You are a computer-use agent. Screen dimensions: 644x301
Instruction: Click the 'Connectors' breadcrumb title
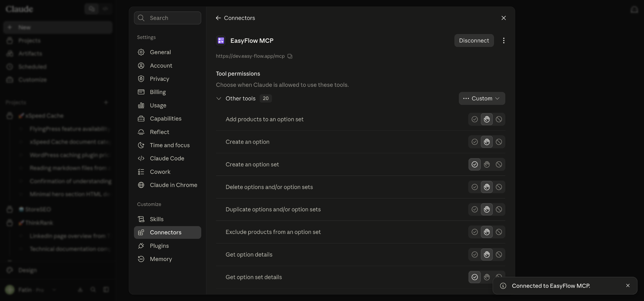[x=239, y=18]
